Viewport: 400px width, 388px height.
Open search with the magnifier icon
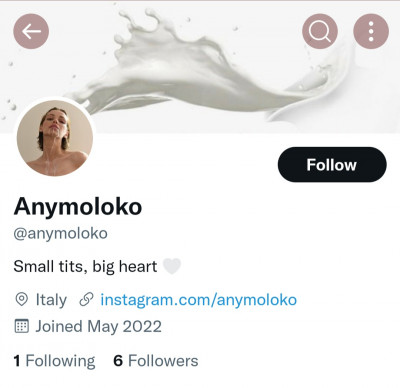[x=320, y=31]
